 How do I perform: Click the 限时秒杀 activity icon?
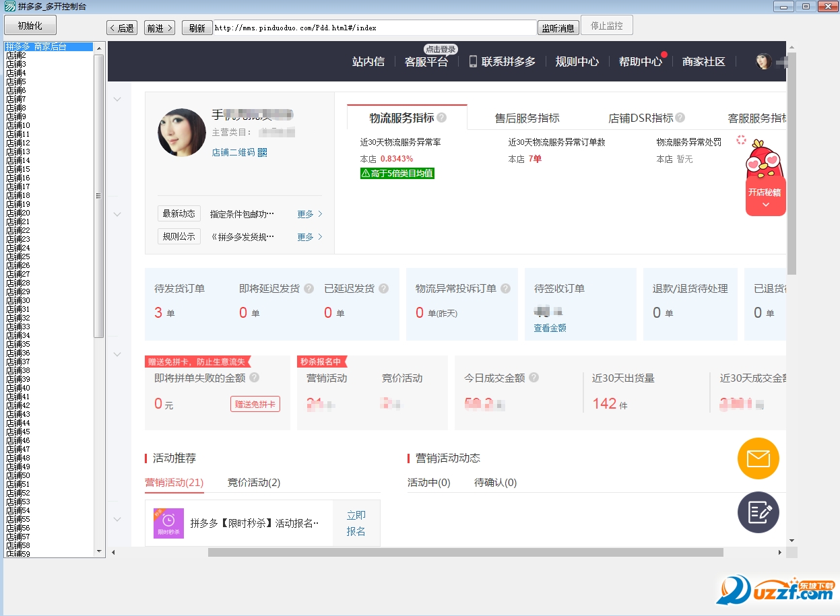168,523
